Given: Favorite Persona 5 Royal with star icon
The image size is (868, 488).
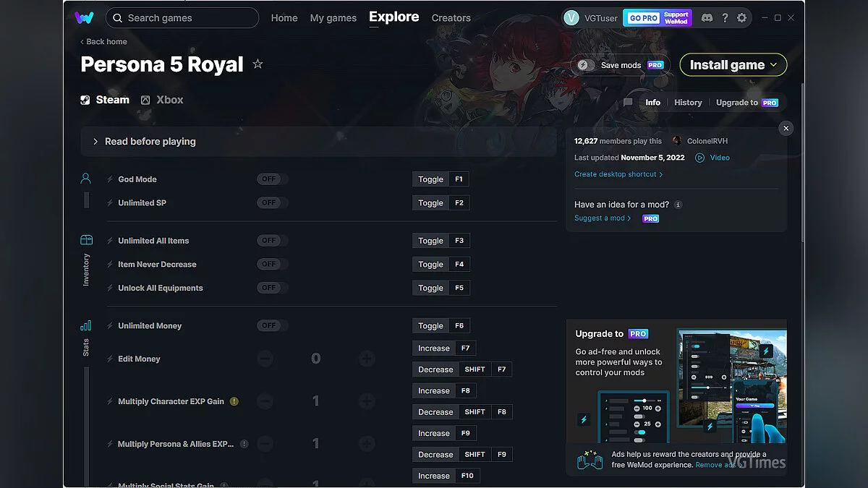Looking at the screenshot, I should pos(258,64).
